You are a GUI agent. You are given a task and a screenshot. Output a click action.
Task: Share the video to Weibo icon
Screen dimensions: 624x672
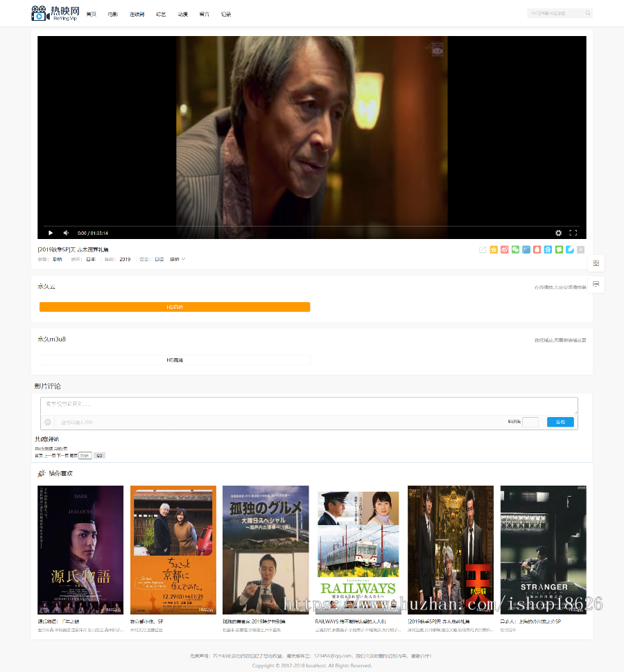coord(505,249)
